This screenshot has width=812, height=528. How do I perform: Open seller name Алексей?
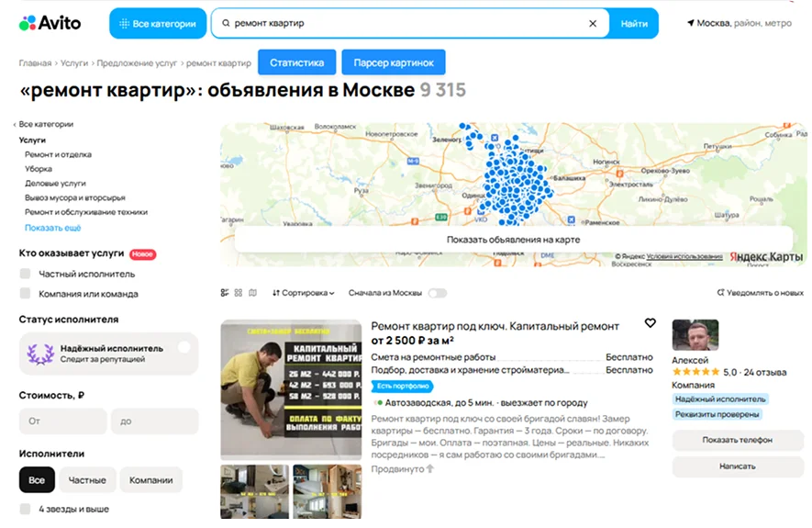(x=690, y=360)
